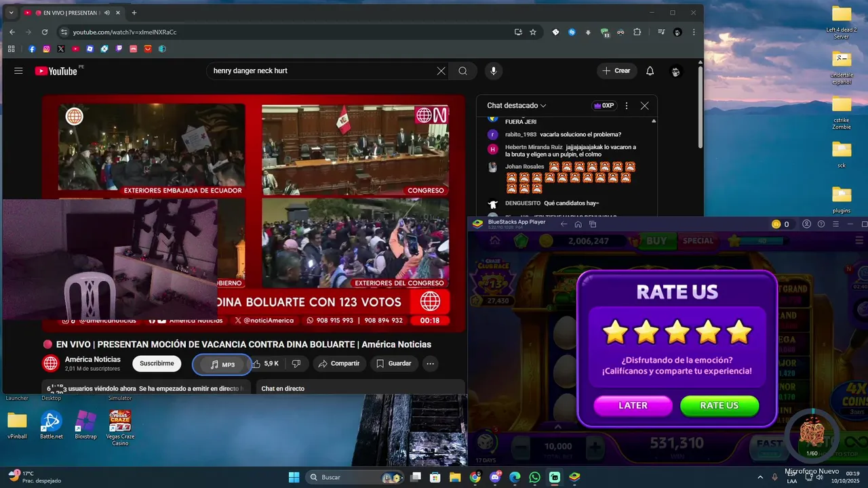Click the Suscribirme button

point(157,364)
